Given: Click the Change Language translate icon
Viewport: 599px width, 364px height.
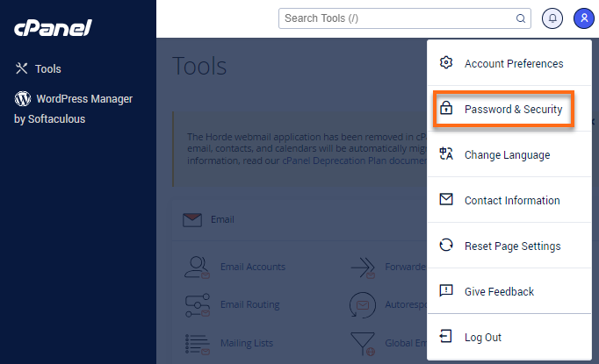Looking at the screenshot, I should [x=446, y=155].
